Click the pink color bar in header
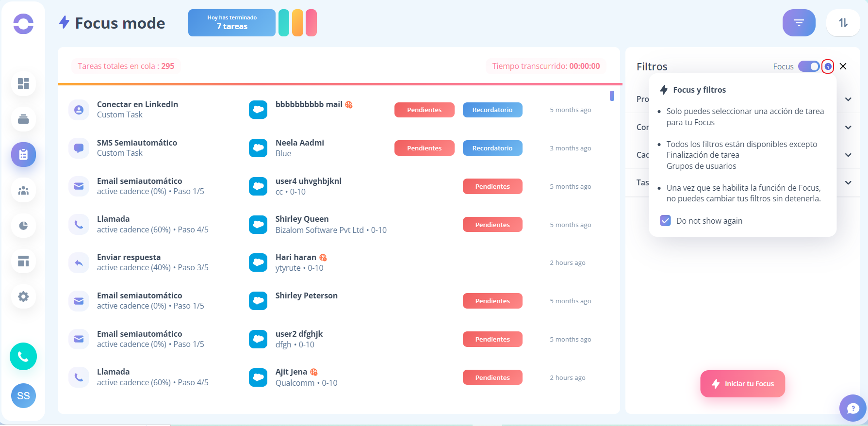The image size is (868, 426). click(x=311, y=23)
